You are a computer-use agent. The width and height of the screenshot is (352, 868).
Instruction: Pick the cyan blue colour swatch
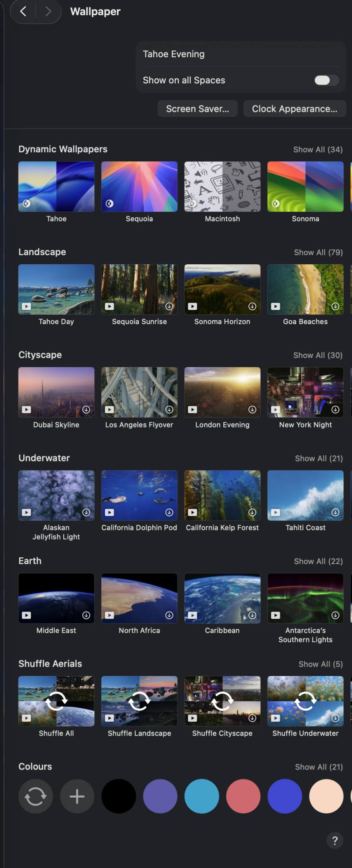(202, 796)
